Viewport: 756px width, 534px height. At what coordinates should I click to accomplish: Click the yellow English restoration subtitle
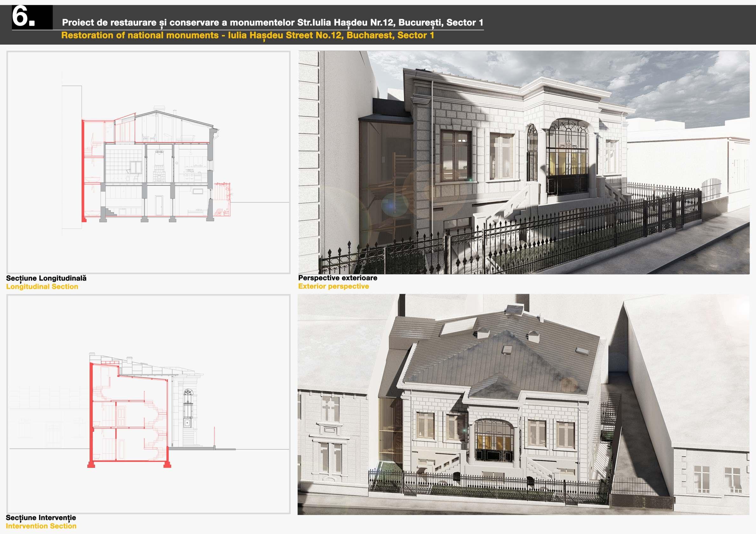248,36
